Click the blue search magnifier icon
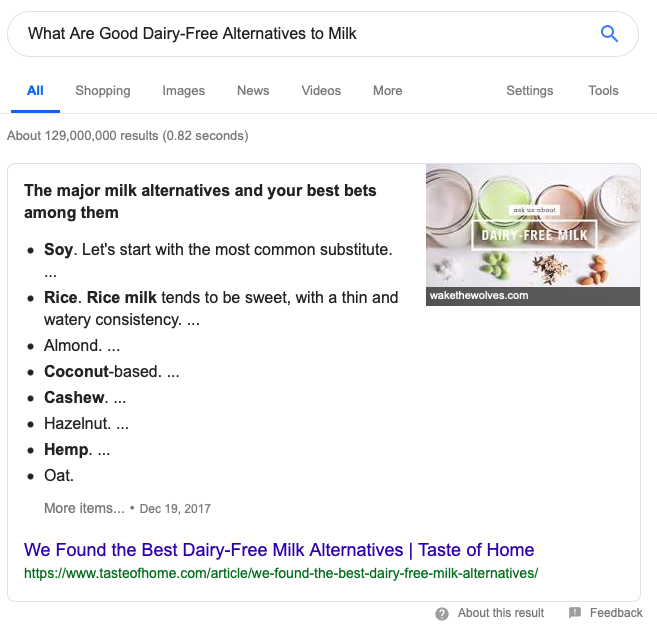 point(609,34)
